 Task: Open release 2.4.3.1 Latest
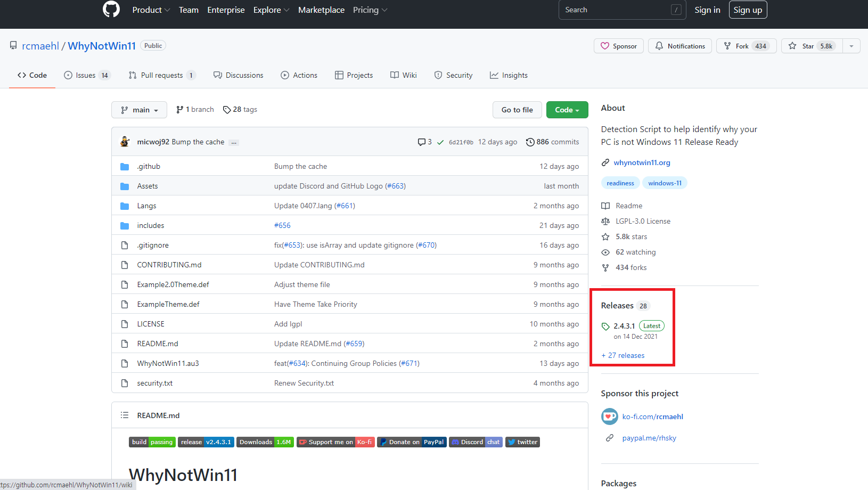(x=633, y=330)
